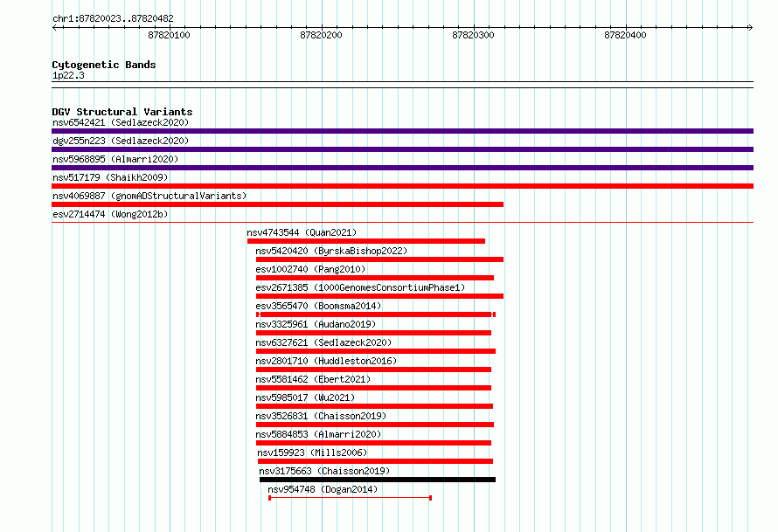
Task: Click the Cytogenetic Bands track title
Action: point(104,65)
